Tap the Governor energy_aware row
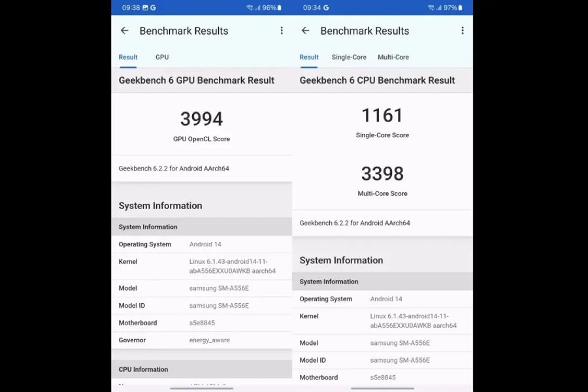Viewport: 588px width, 392px height. [201, 340]
